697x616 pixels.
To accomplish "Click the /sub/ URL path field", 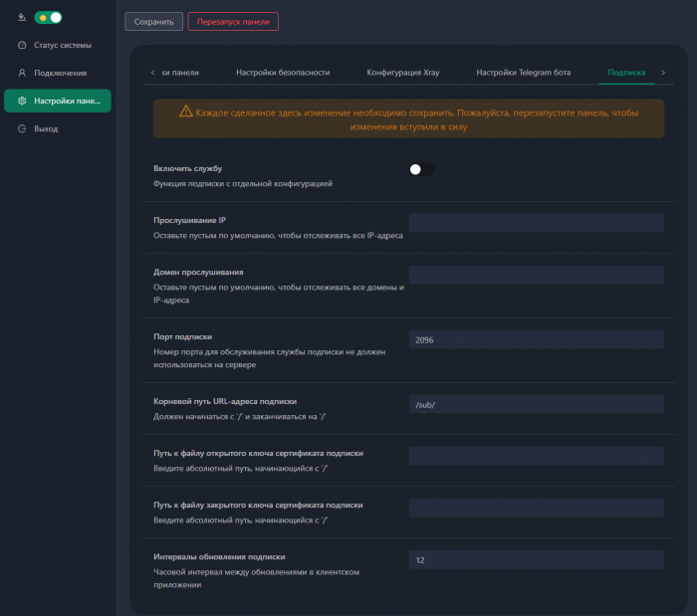I will [x=536, y=405].
